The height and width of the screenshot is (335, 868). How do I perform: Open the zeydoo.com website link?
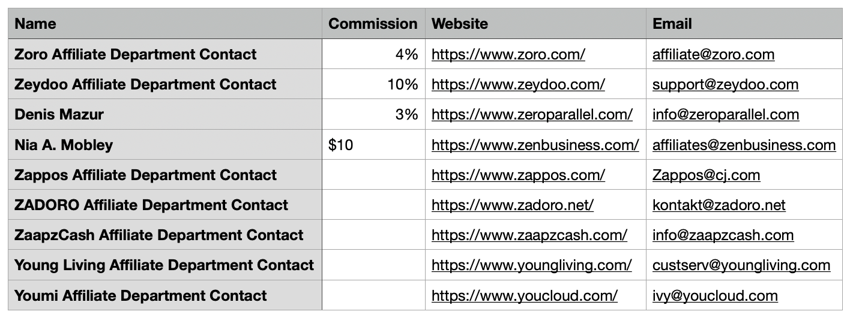point(518,85)
